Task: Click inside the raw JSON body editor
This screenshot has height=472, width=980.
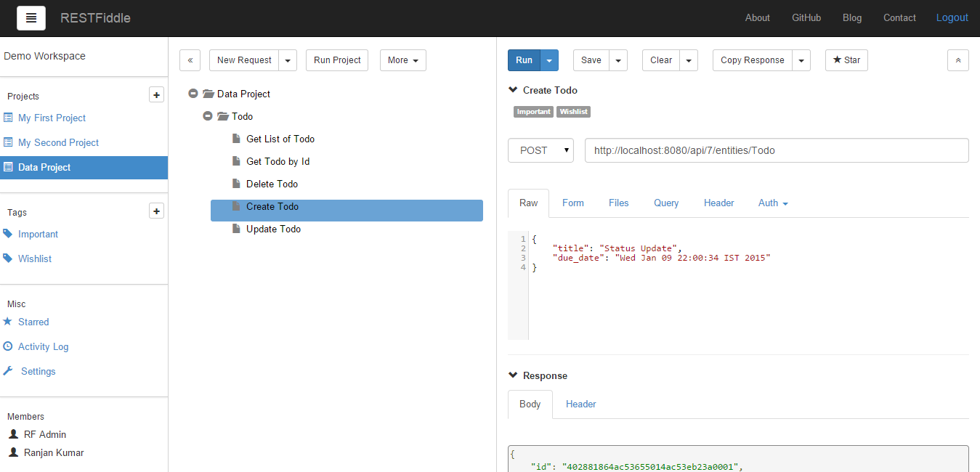Action: 748,286
